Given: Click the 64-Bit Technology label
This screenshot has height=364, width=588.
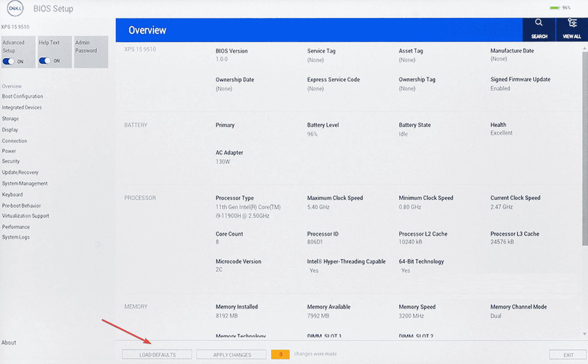Looking at the screenshot, I should coord(421,262).
